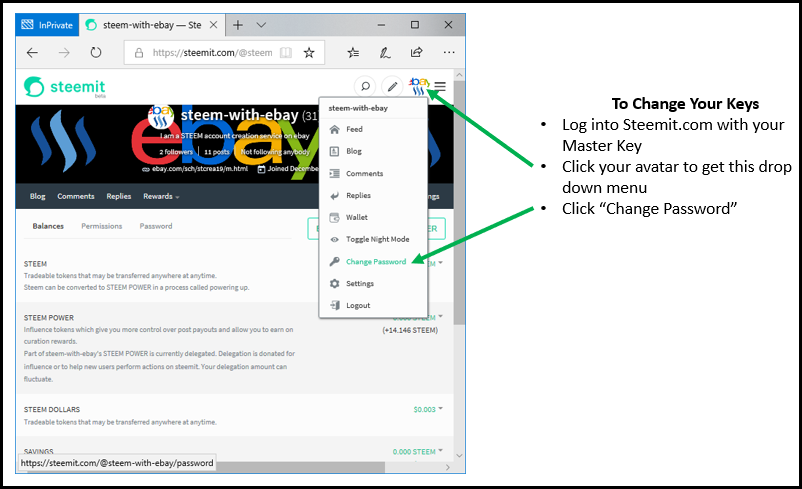Click the web notes pen icon
802x489 pixels.
pos(385,53)
